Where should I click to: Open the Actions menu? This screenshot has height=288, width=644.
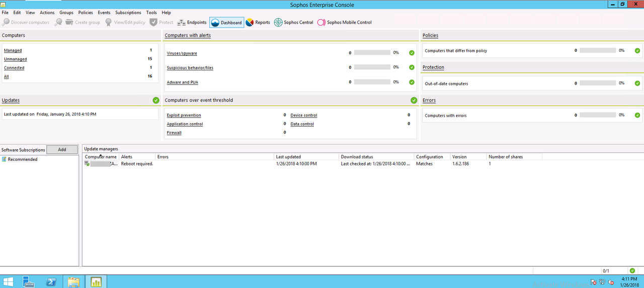tap(47, 13)
